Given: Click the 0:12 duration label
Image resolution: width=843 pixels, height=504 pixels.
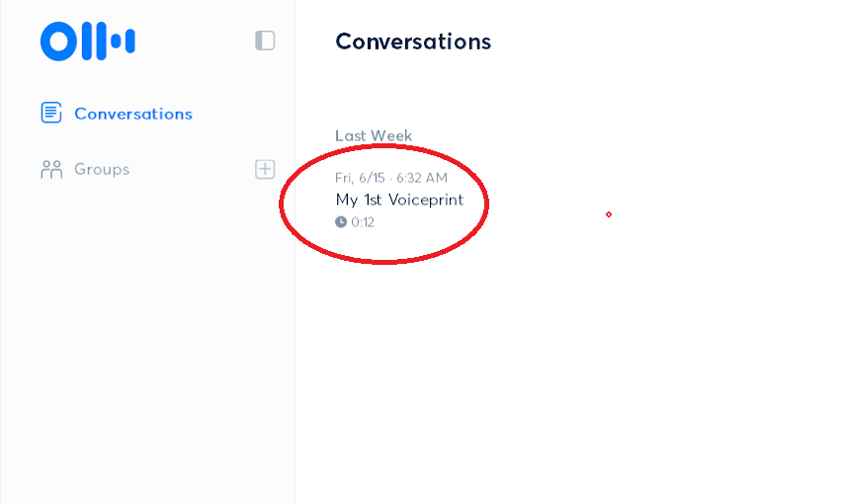Looking at the screenshot, I should click(x=363, y=222).
